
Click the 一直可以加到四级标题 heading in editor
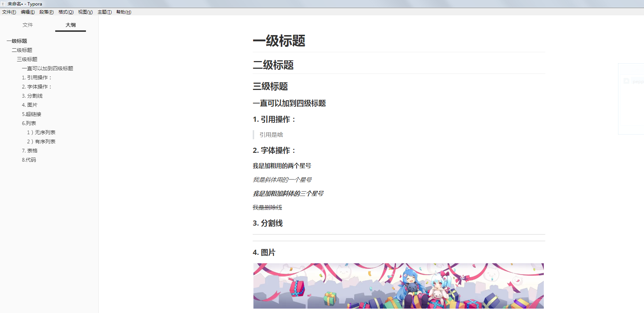289,103
